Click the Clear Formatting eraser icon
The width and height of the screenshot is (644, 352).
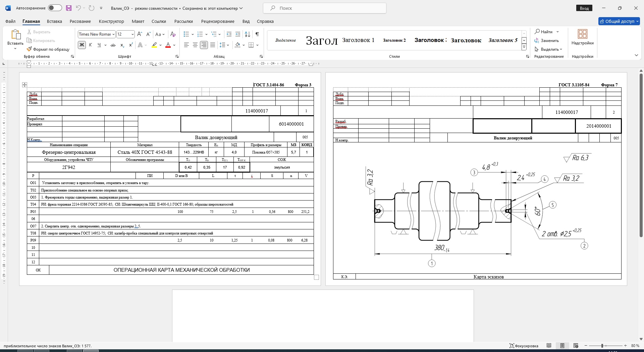point(173,34)
